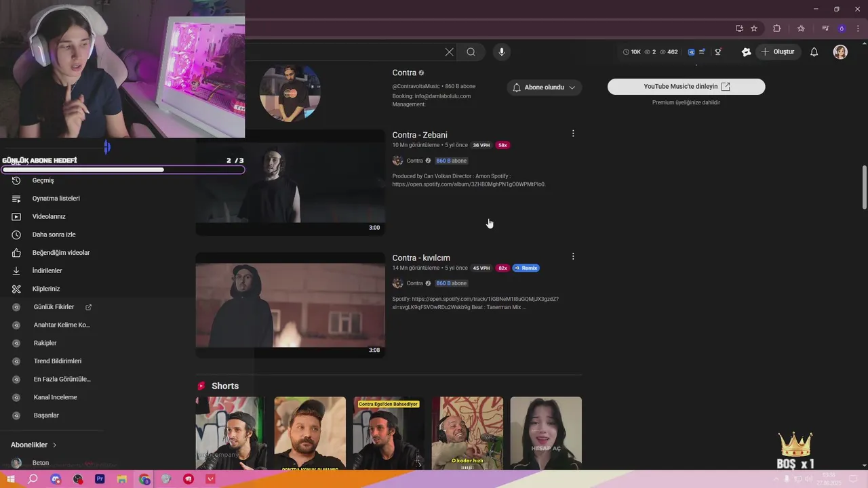Click the Shorts section heading
The width and height of the screenshot is (868, 488).
(x=225, y=386)
